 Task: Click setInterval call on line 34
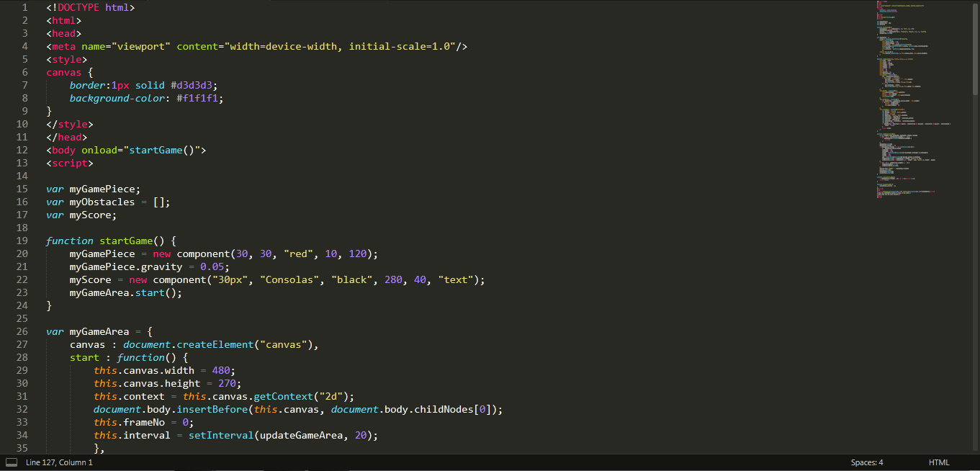(x=220, y=435)
